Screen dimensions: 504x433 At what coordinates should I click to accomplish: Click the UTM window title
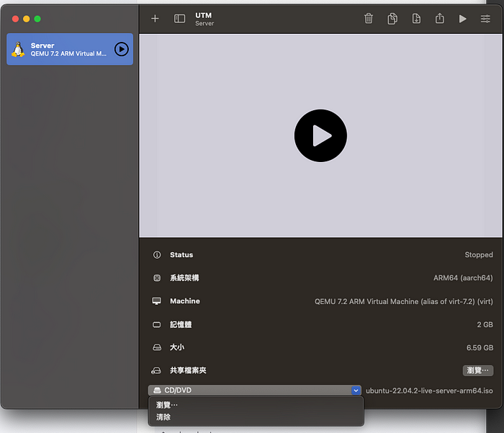pos(204,15)
